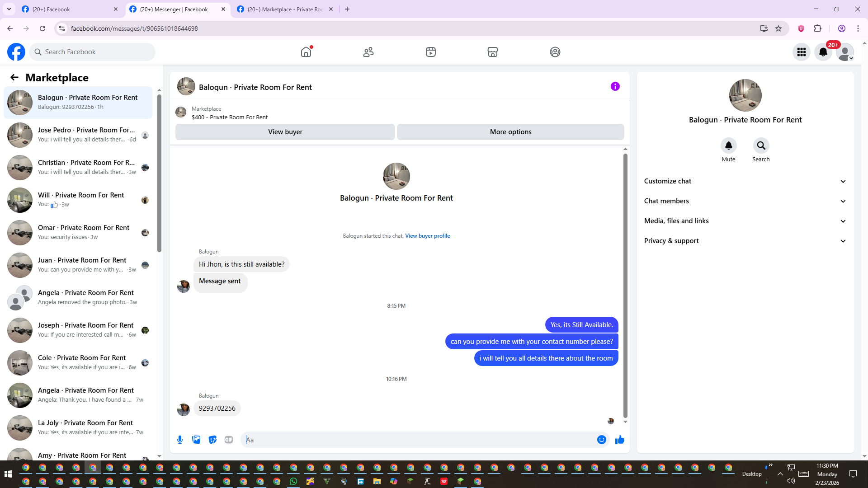
Task: Expand Chat members section
Action: click(x=745, y=201)
